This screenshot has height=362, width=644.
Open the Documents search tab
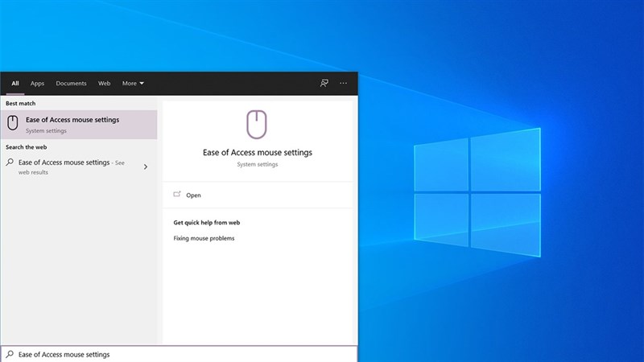pyautogui.click(x=71, y=84)
